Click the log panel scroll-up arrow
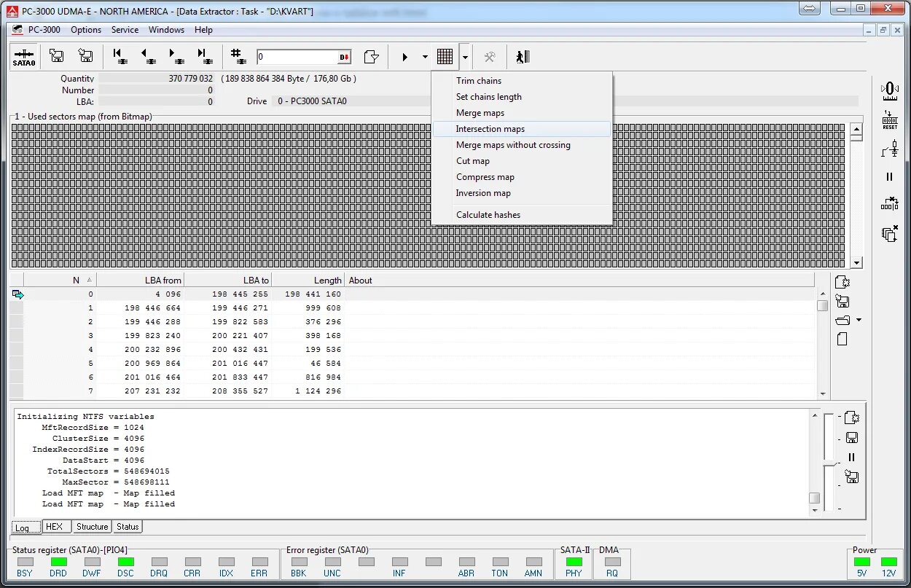This screenshot has width=911, height=588. (x=815, y=415)
